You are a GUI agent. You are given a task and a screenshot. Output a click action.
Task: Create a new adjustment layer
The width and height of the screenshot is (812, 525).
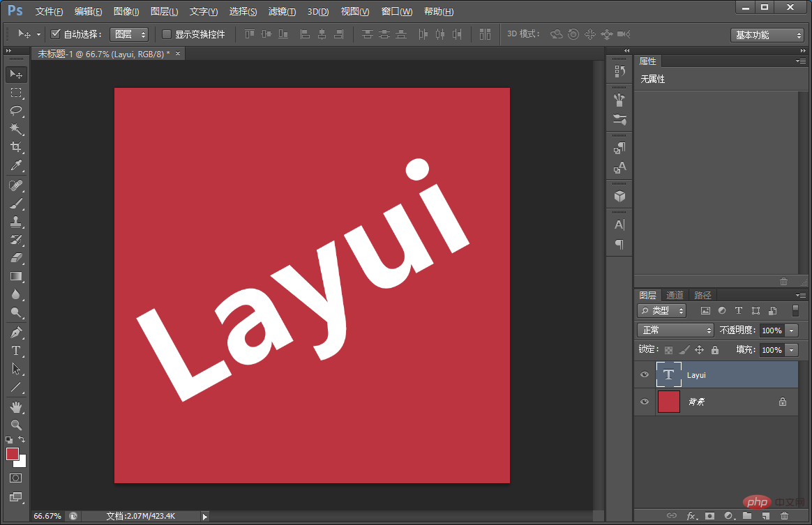(728, 516)
